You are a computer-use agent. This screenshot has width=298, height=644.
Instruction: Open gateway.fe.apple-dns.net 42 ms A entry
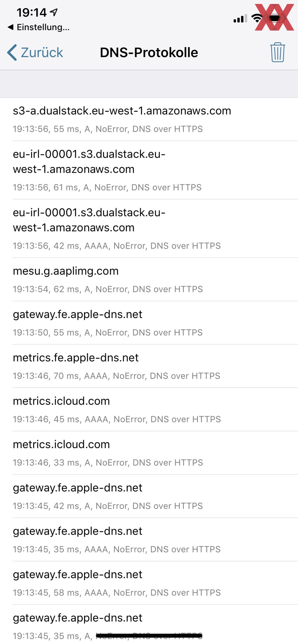[149, 496]
